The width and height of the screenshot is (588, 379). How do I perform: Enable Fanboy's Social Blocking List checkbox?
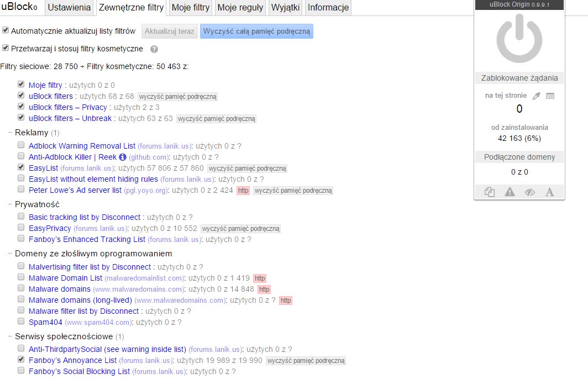pos(21,370)
